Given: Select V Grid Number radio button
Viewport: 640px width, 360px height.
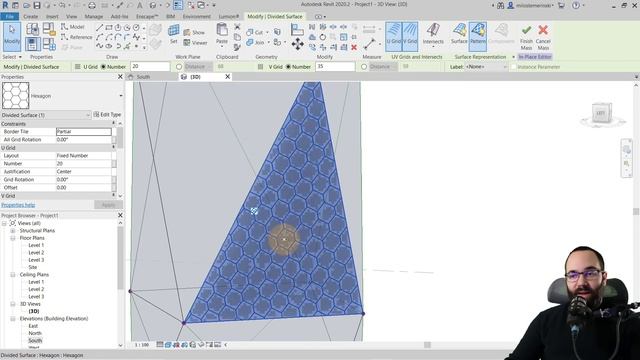Looking at the screenshot, I should (x=288, y=67).
